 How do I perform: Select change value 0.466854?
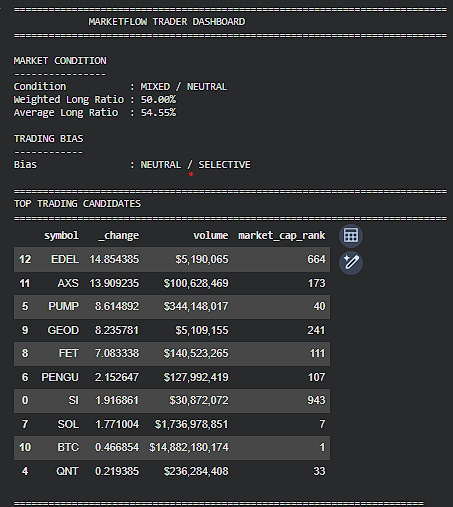pos(117,447)
